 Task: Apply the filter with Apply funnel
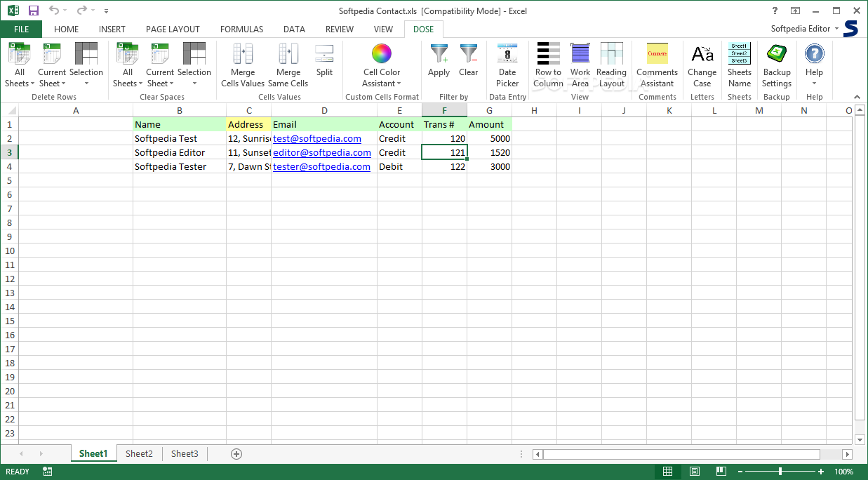(439, 60)
